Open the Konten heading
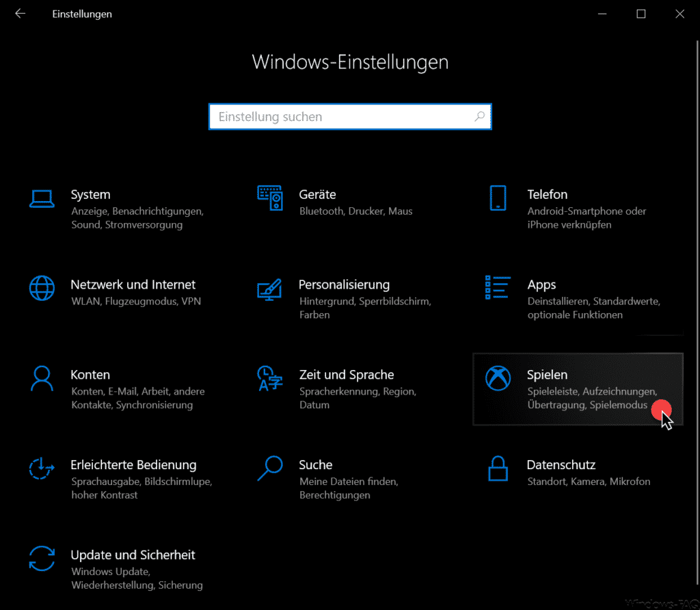The width and height of the screenshot is (700, 610). coord(90,375)
